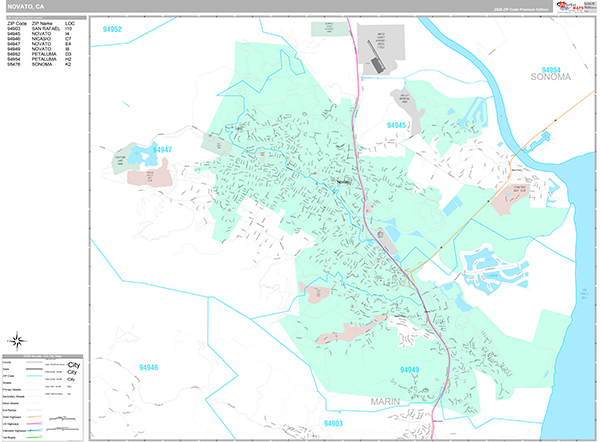Image resolution: width=600 pixels, height=442 pixels.
Task: Click the Exit Ramps legend label
Action: pos(9,410)
